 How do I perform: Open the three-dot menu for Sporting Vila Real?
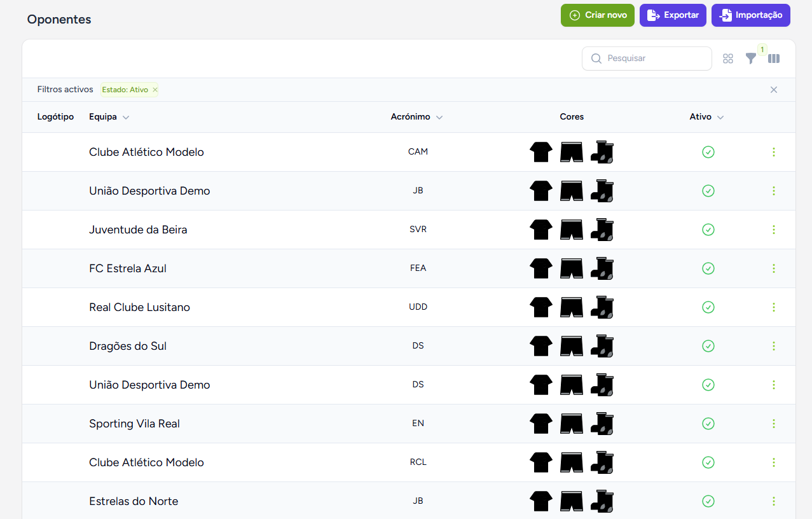[774, 424]
